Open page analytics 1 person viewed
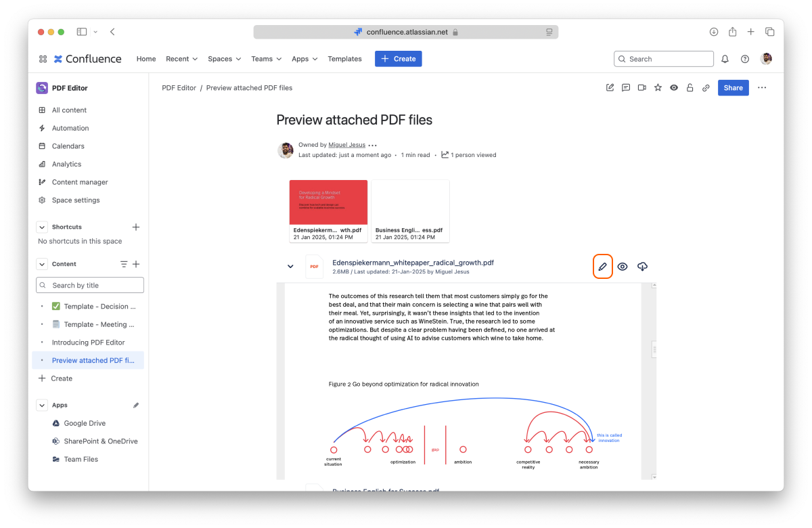 click(468, 154)
